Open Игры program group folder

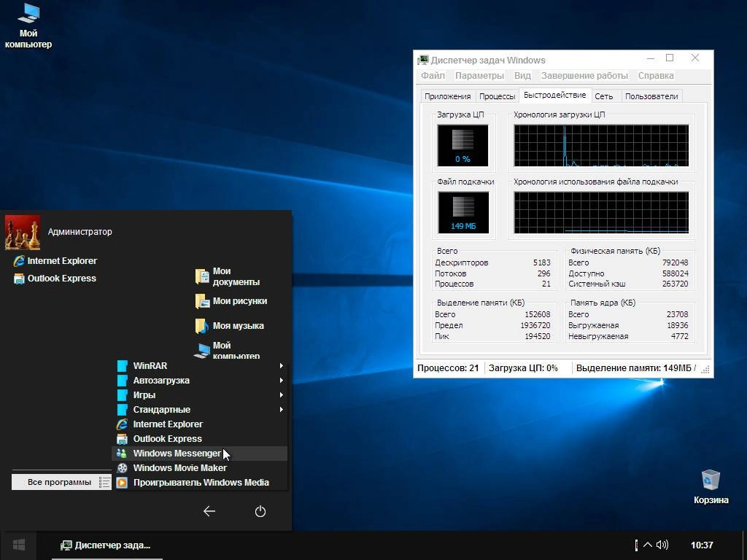pyautogui.click(x=200, y=394)
